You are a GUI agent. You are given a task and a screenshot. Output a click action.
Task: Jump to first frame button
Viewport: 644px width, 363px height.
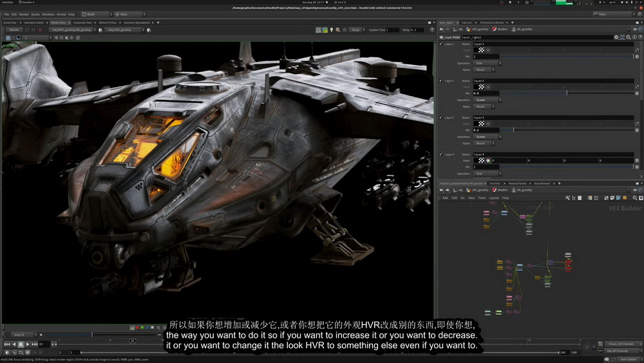coord(7,344)
